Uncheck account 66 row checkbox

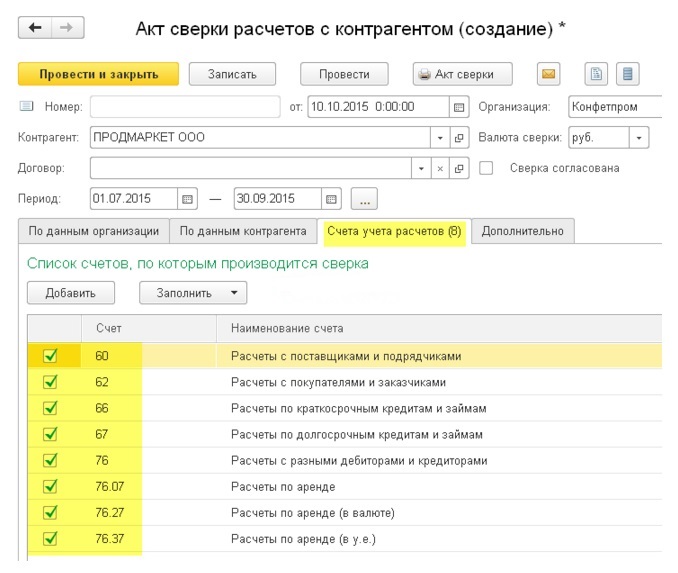pyautogui.click(x=50, y=408)
